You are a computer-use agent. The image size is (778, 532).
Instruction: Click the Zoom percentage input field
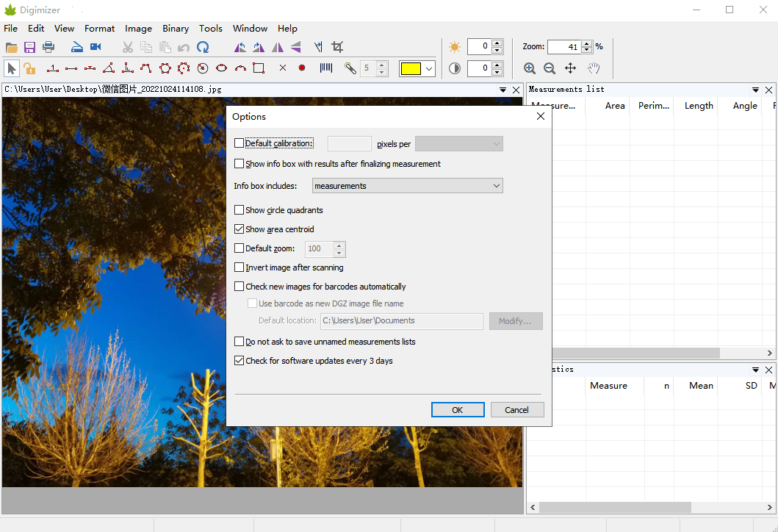point(565,46)
